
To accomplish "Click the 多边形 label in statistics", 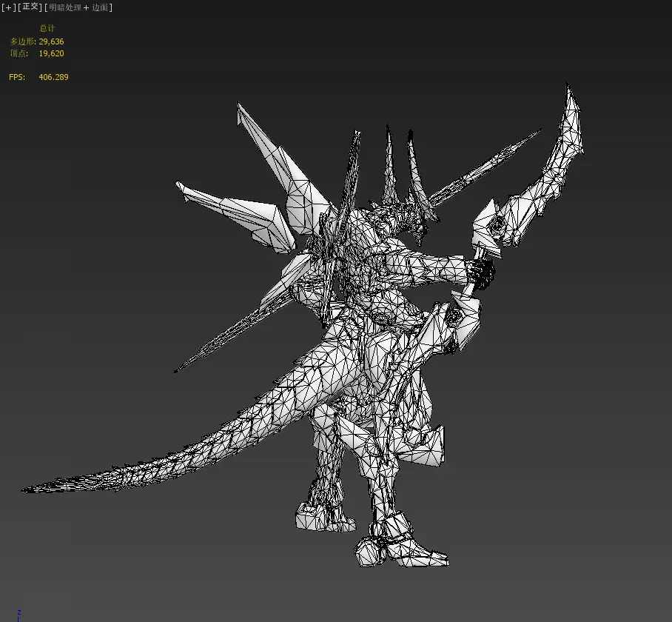I will [x=22, y=41].
